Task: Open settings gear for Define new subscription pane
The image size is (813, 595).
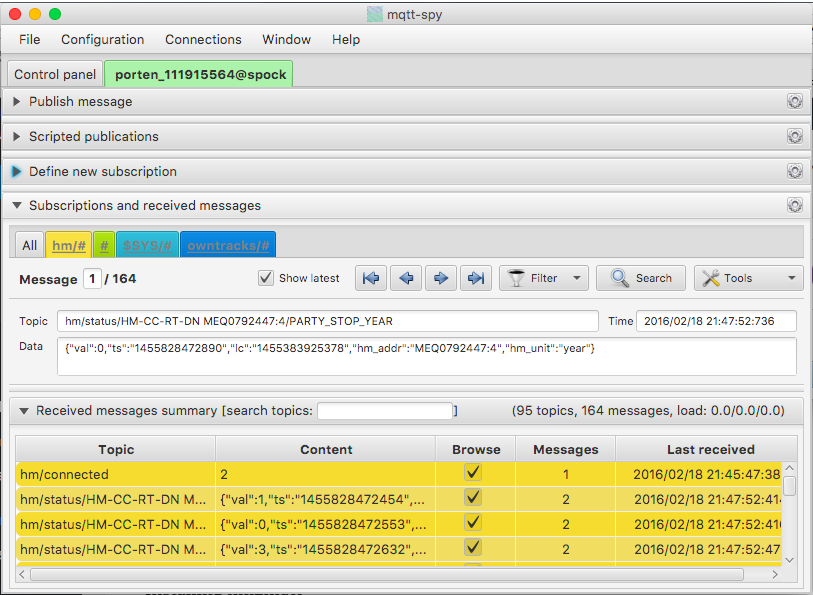Action: [x=794, y=171]
